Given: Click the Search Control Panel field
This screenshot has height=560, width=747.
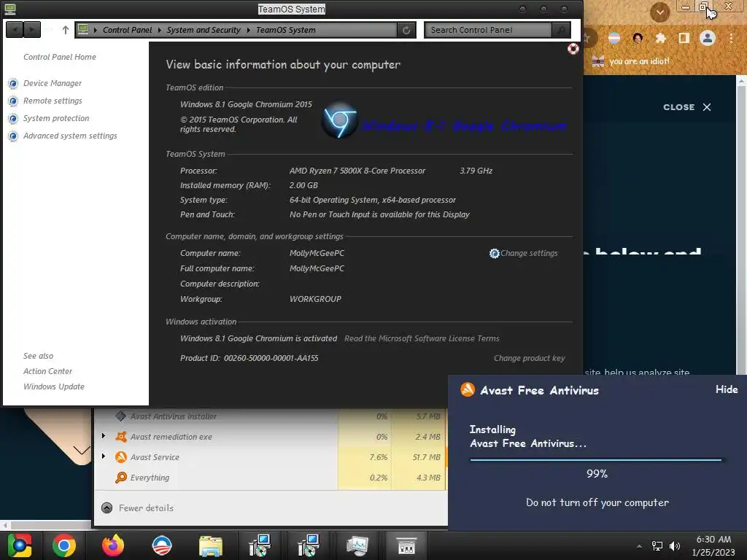Looking at the screenshot, I should [x=488, y=30].
